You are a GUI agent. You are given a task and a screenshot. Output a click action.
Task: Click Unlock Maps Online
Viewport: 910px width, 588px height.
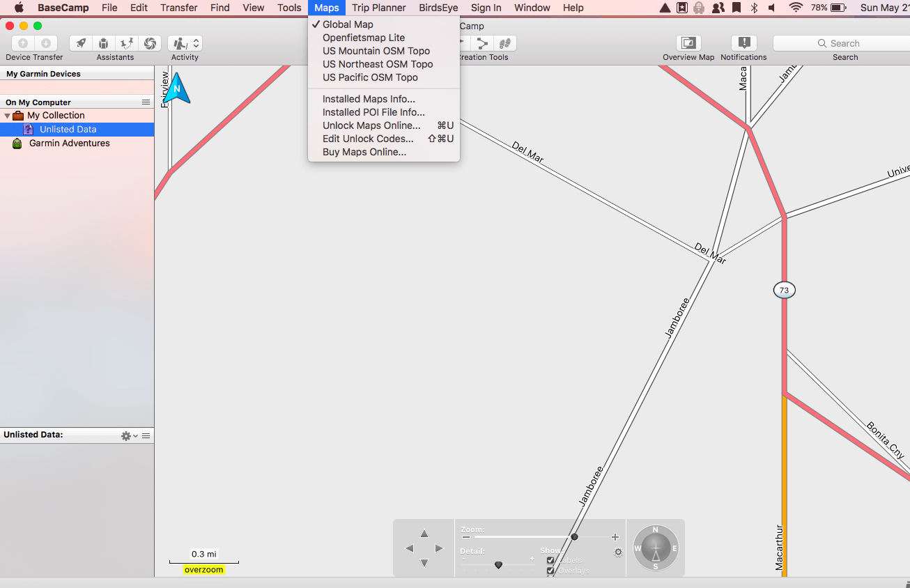tap(371, 125)
